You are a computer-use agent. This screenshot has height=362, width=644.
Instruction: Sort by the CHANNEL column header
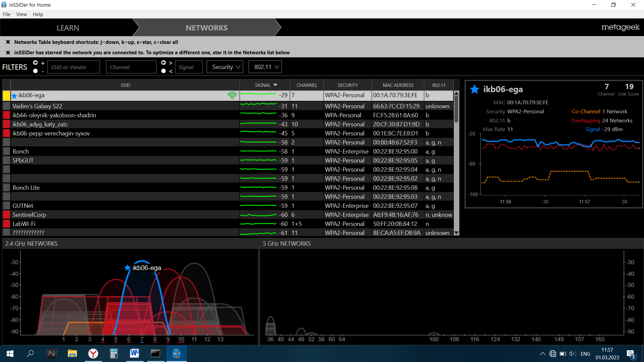pos(307,85)
